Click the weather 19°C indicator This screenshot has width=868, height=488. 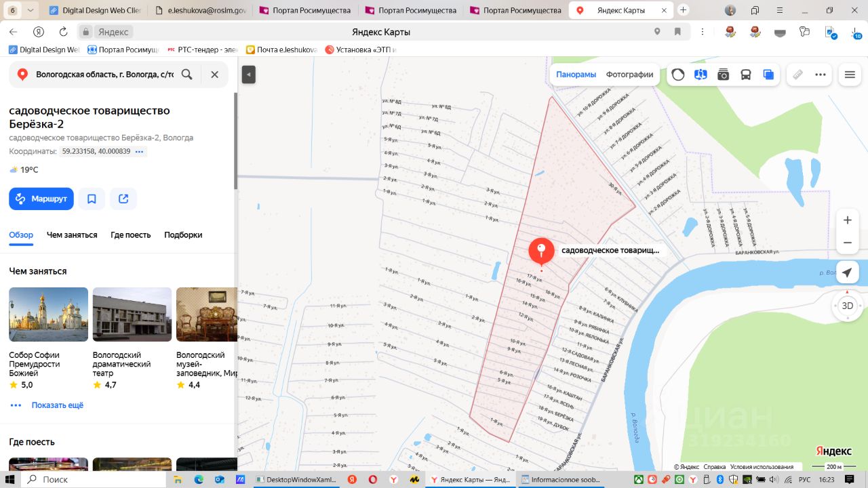[x=24, y=170]
